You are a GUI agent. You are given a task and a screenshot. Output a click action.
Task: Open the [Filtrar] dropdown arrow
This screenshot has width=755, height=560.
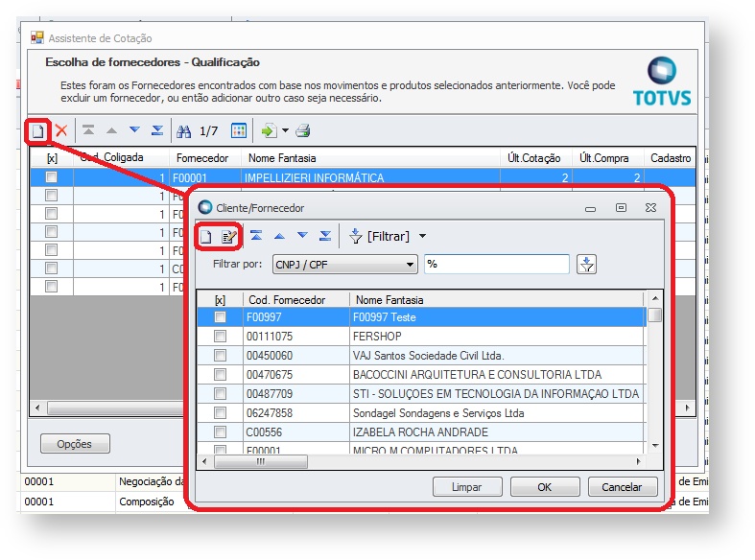(422, 236)
